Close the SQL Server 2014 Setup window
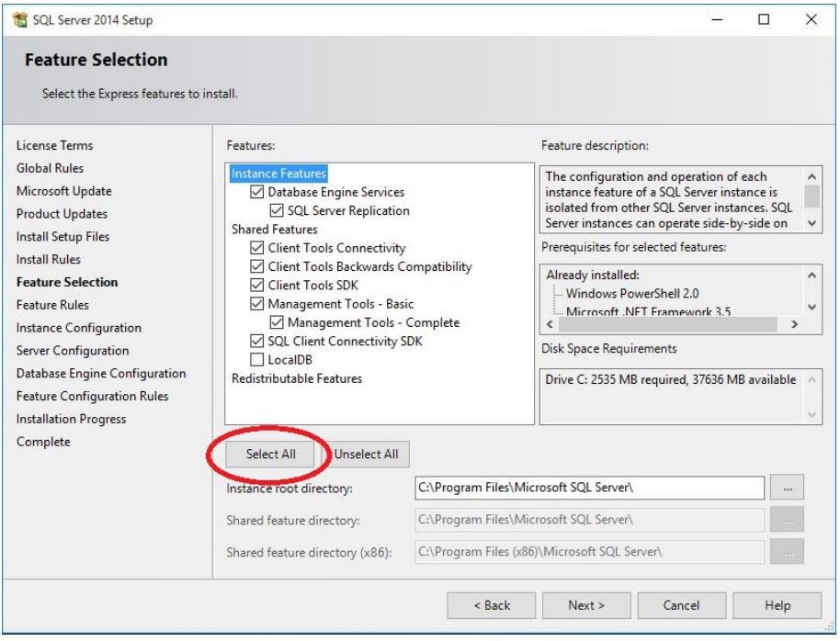The height and width of the screenshot is (641, 840). click(x=812, y=20)
